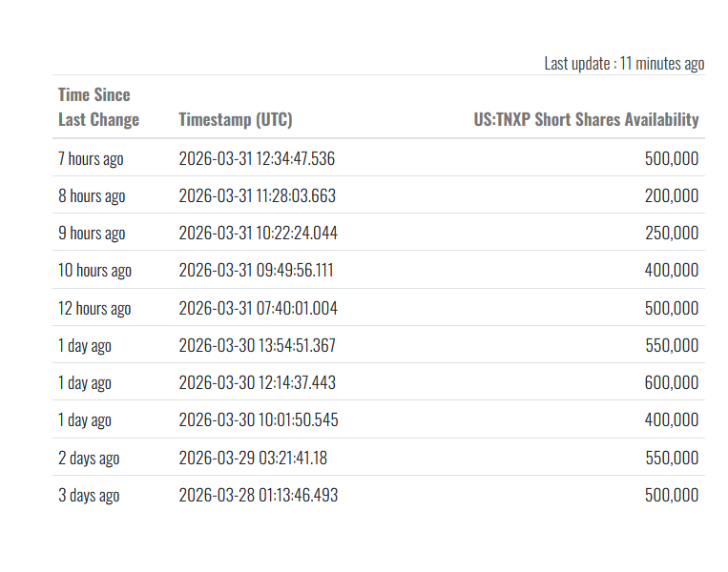Click 550,000 value in the 13:54:51 row
Image resolution: width=728 pixels, height=572 pixels.
point(672,345)
